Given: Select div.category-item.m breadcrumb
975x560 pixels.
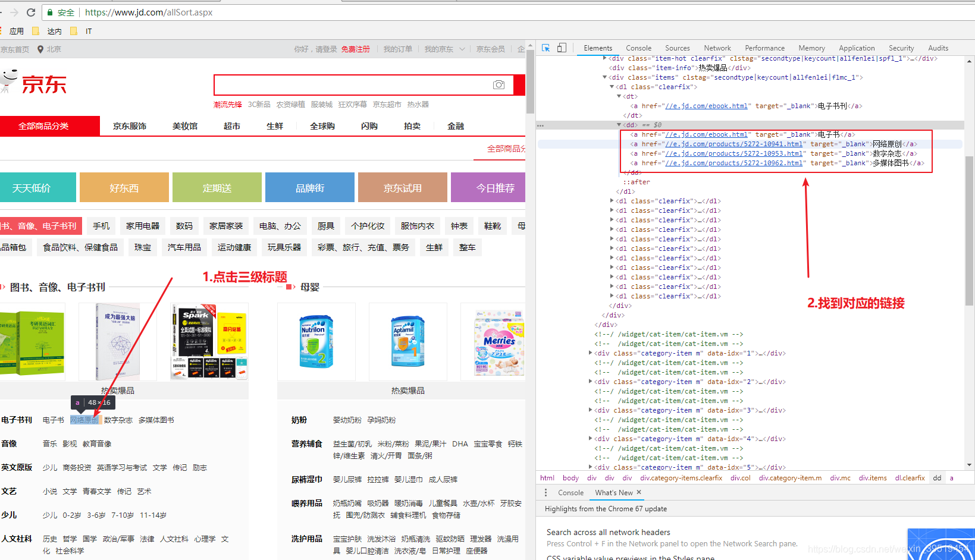Looking at the screenshot, I should (790, 478).
